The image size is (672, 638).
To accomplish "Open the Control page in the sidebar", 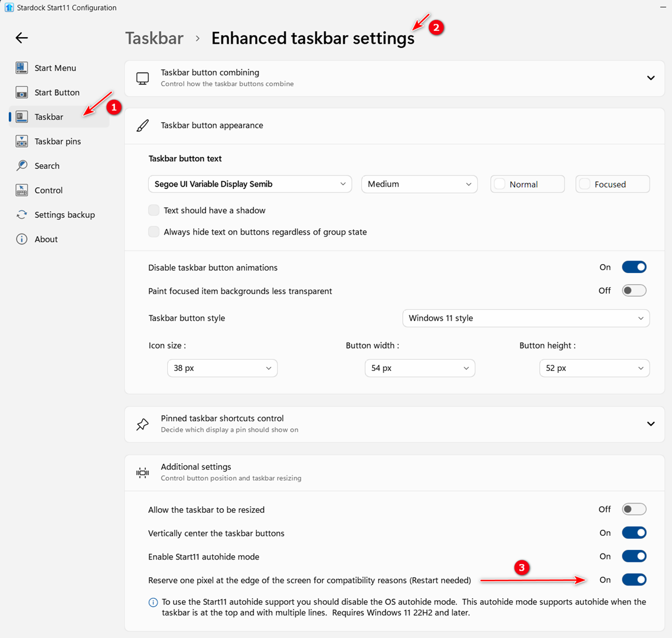I will pos(59,190).
